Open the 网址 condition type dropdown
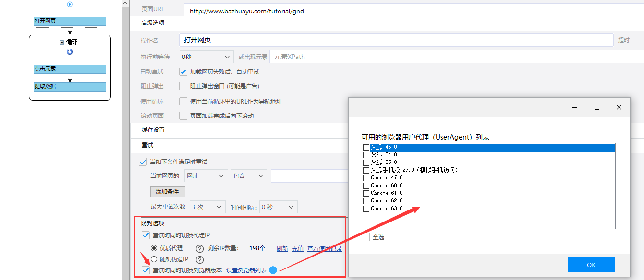Image resolution: width=644 pixels, height=280 pixels. pyautogui.click(x=207, y=176)
